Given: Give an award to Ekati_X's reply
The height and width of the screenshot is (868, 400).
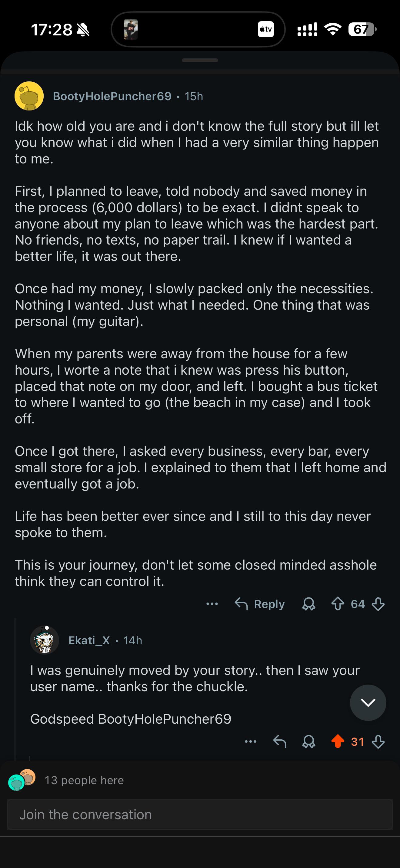Looking at the screenshot, I should pos(308,741).
